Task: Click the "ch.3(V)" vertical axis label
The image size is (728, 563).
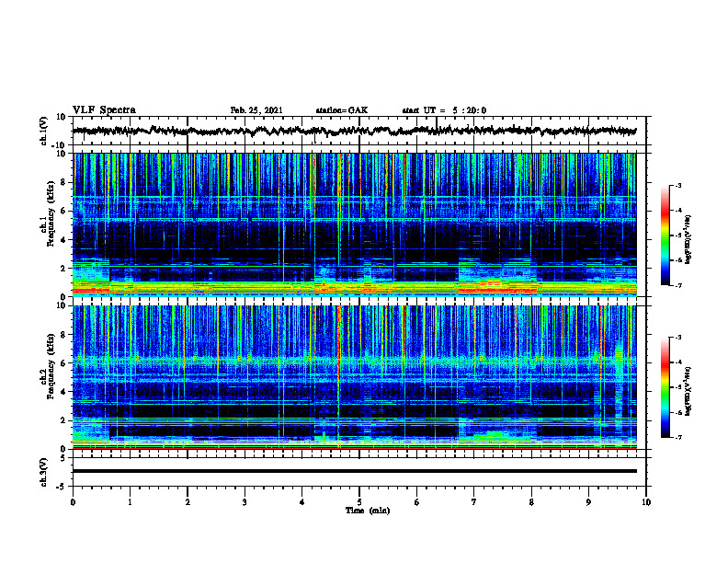Action: click(x=43, y=472)
